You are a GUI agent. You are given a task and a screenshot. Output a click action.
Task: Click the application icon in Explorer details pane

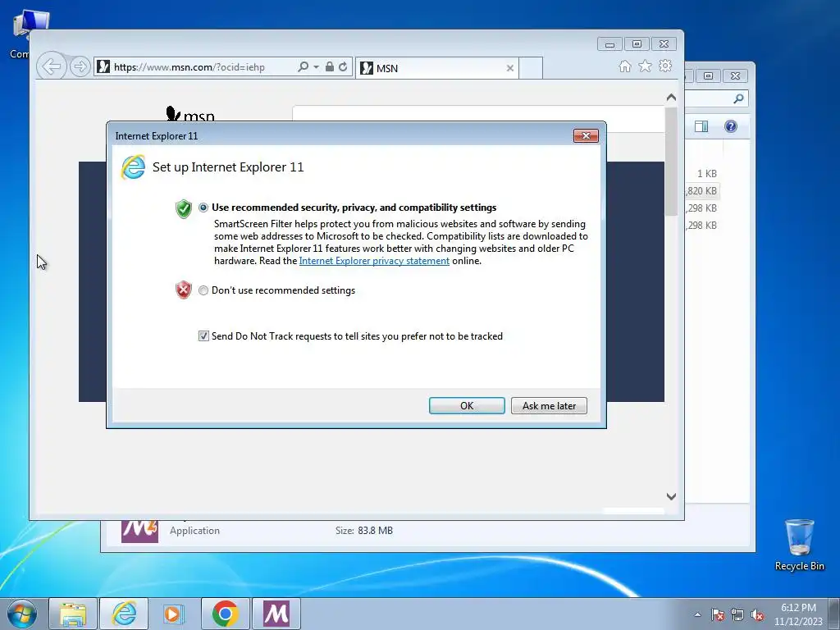139,531
